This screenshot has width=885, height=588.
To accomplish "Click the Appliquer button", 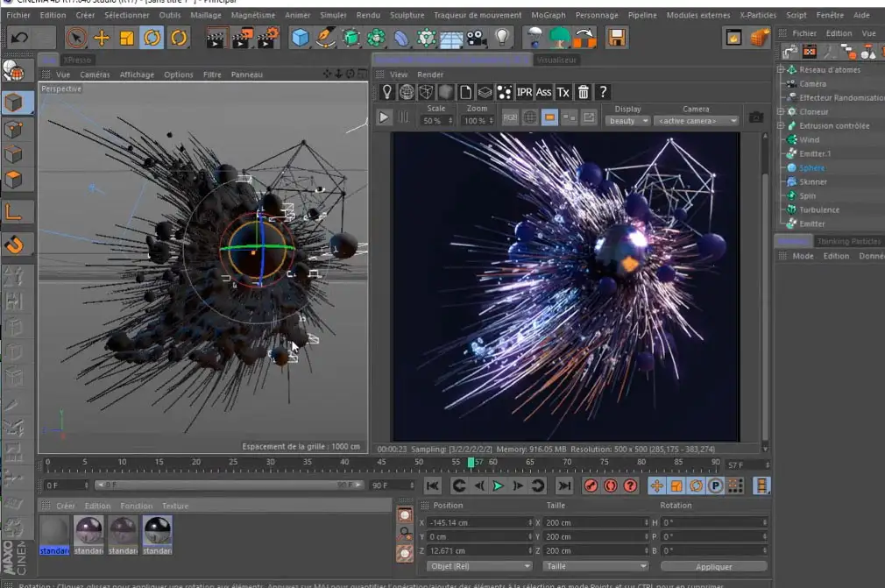I will tap(713, 566).
